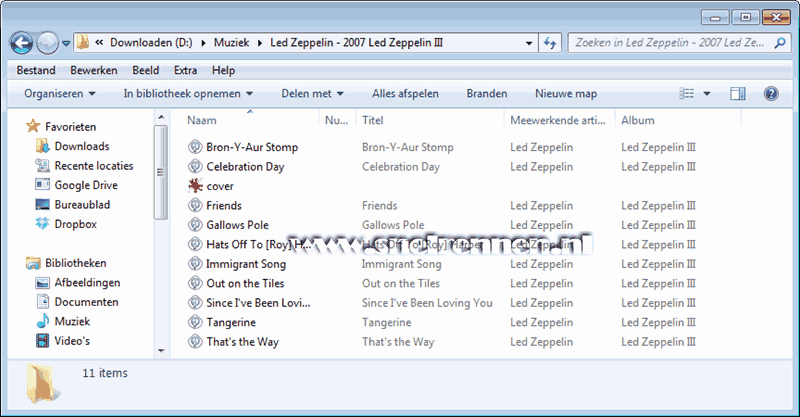Sort by Meewerkende arti... column header

(x=558, y=120)
